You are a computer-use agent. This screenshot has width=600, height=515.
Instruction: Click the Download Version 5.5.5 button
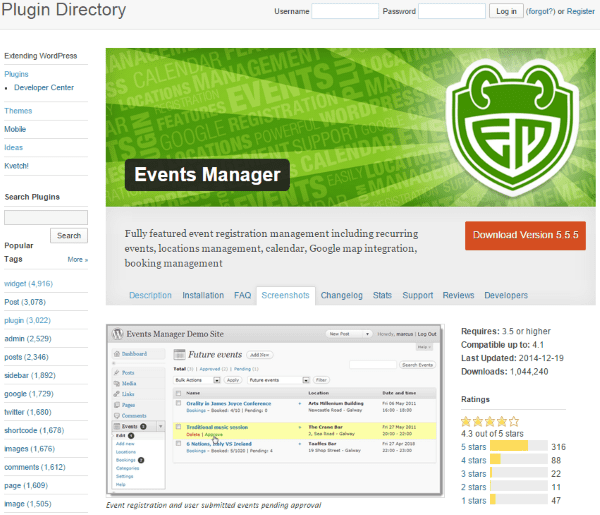click(525, 235)
